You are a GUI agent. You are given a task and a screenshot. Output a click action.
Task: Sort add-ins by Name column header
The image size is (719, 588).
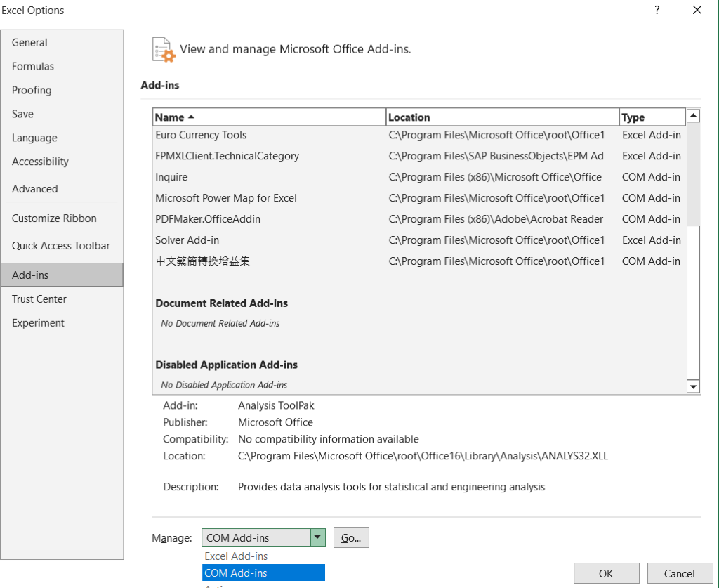269,117
